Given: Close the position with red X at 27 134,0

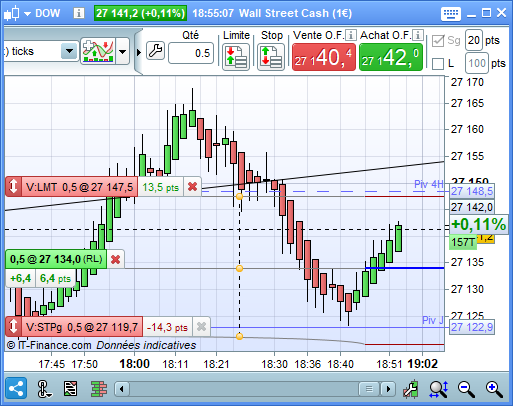Looking at the screenshot, I should point(115,259).
